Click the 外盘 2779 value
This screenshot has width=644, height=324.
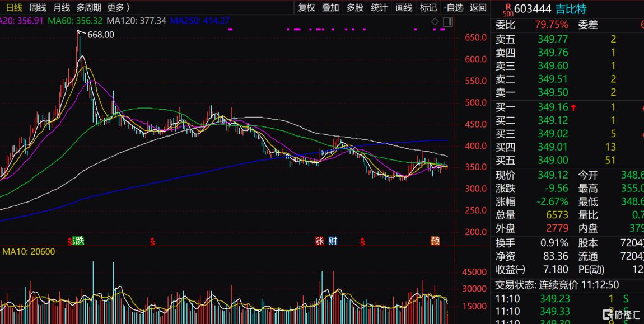557,228
